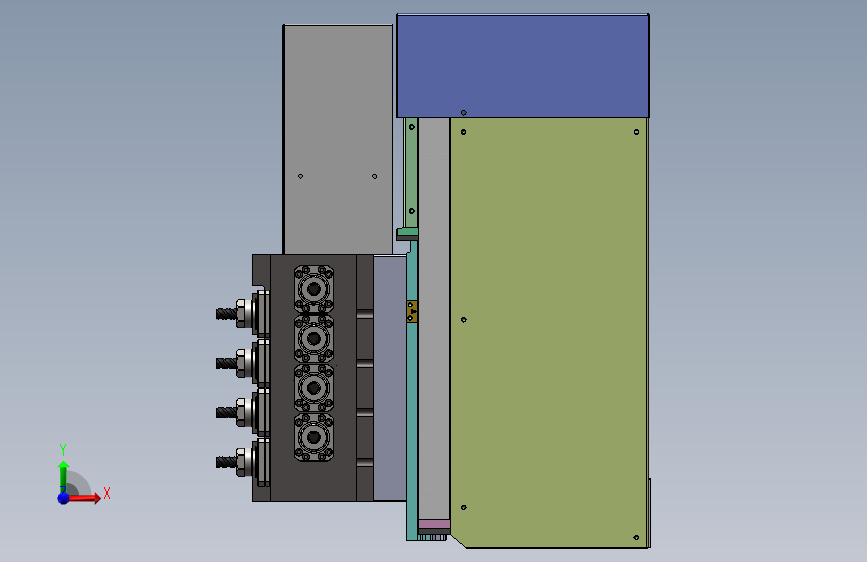Select the light green vertical bracket
The image size is (867, 562).
411,173
